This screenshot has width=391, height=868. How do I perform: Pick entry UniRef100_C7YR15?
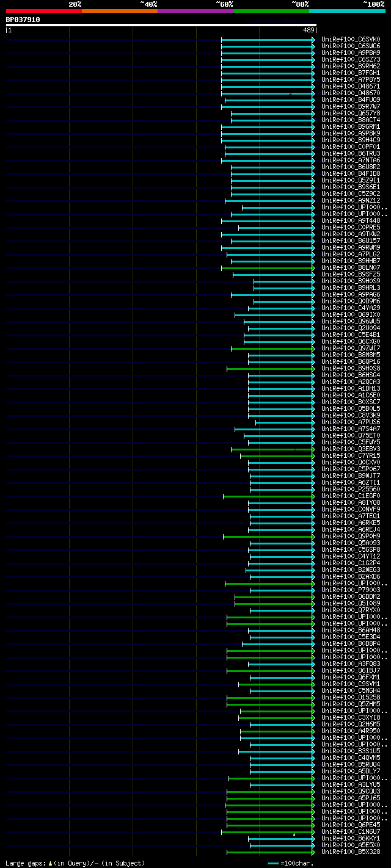point(351,455)
